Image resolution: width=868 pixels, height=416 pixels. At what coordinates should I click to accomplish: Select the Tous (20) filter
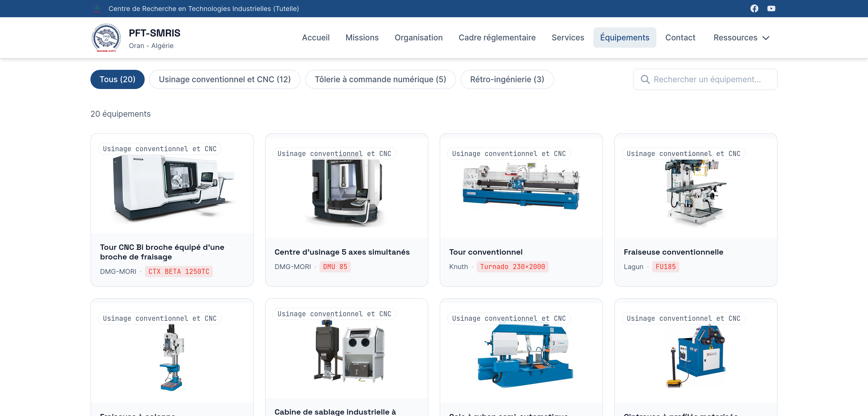point(117,80)
